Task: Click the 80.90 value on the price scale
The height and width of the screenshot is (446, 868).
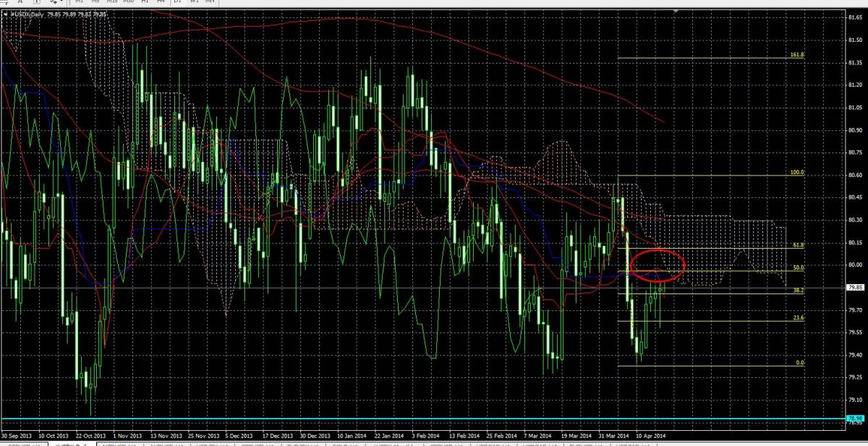Action: point(854,130)
